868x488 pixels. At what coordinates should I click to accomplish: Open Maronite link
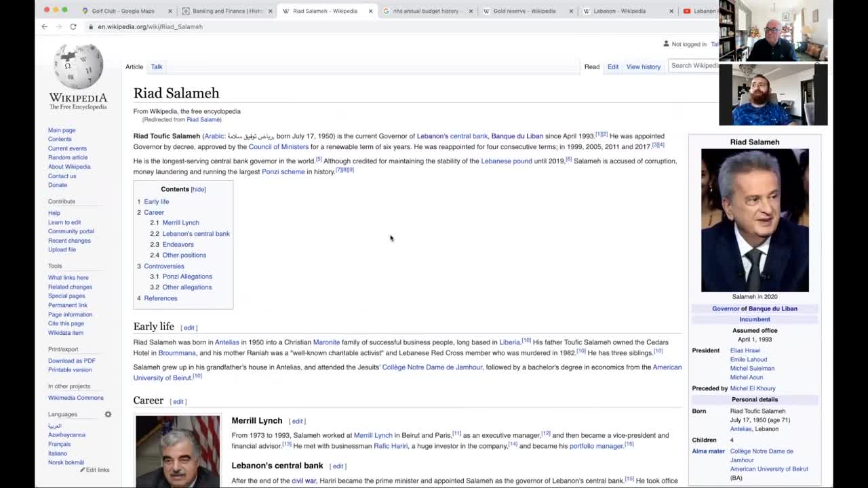tap(326, 342)
